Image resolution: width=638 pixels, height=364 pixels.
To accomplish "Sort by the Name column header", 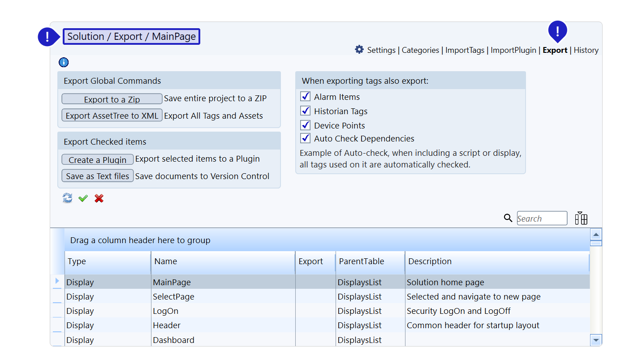I will [223, 261].
